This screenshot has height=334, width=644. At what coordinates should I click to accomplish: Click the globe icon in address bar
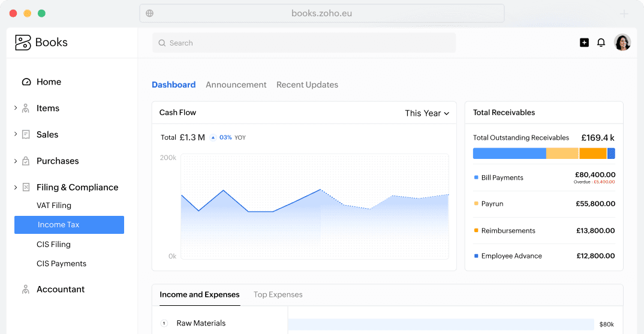click(150, 13)
